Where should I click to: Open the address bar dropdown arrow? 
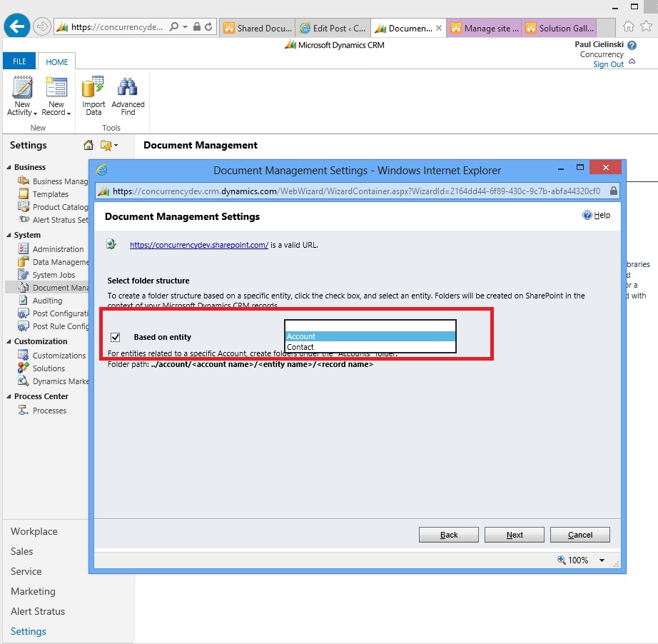(185, 27)
